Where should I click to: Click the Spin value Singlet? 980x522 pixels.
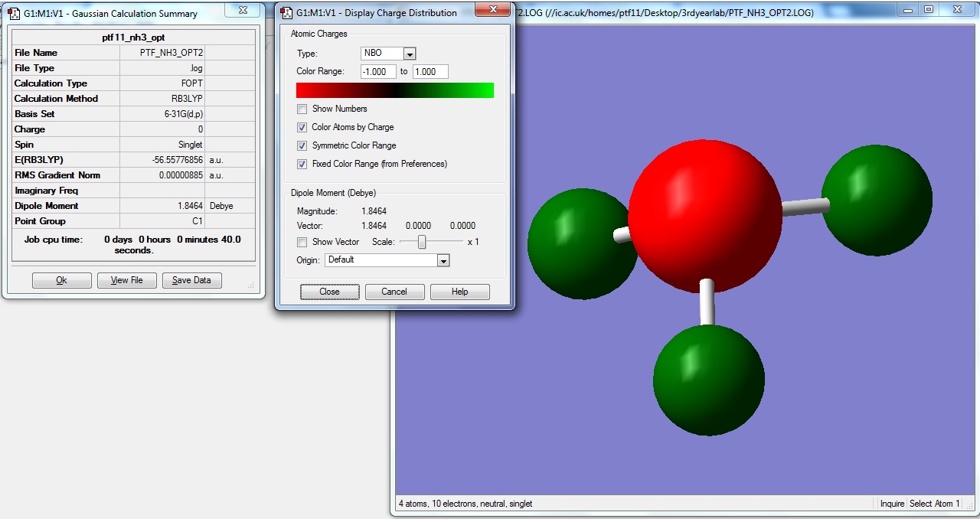pos(190,145)
